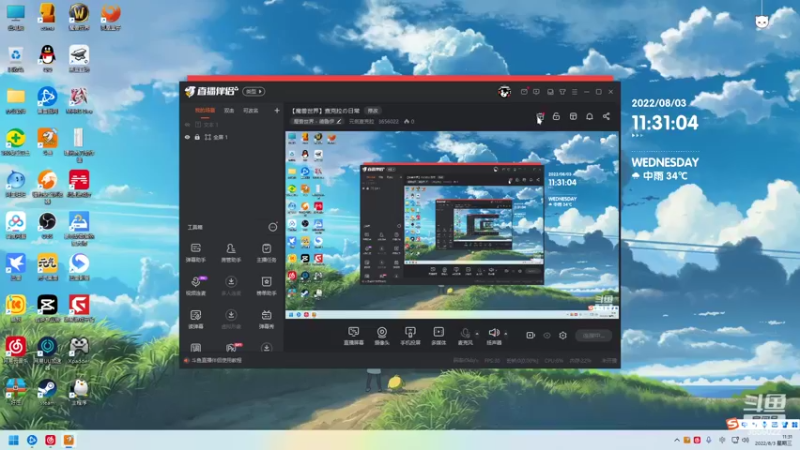The height and width of the screenshot is (450, 800).
Task: Launch the World of Warcraft desktop icon
Action: tap(79, 16)
